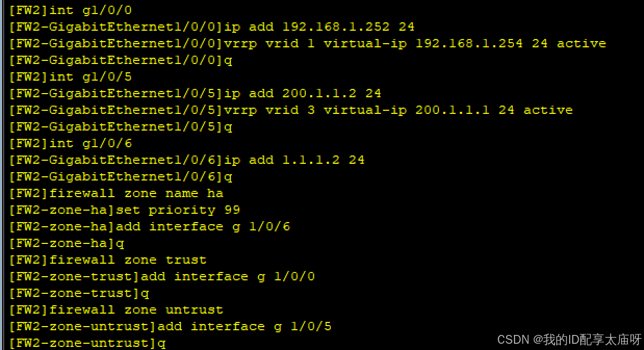
Task: Click the 'add interface g 1/0/0' line
Action: click(x=162, y=277)
